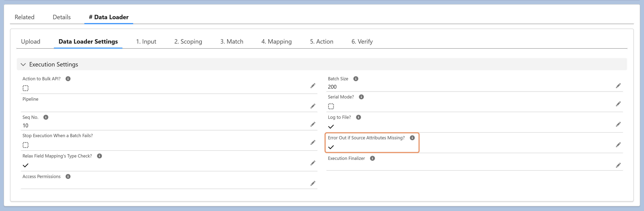Show help info for Batch Size
The image size is (644, 211).
coord(356,79)
